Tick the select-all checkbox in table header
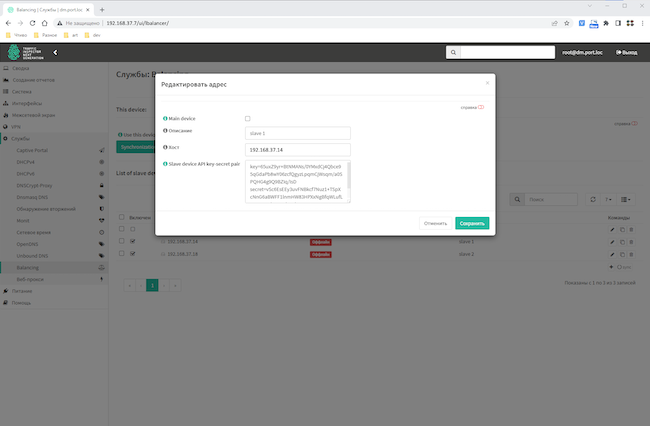Screen dimensions: 650x426 pyautogui.click(x=121, y=217)
